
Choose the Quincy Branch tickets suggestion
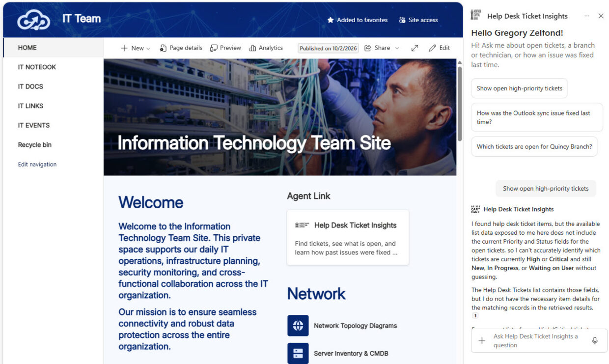coord(534,146)
